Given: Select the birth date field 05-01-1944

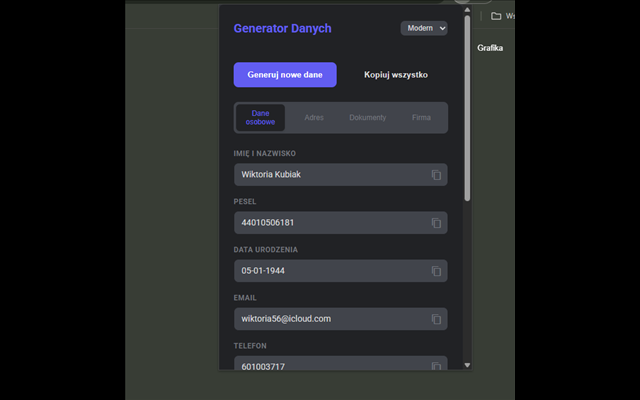Looking at the screenshot, I should (330, 271).
